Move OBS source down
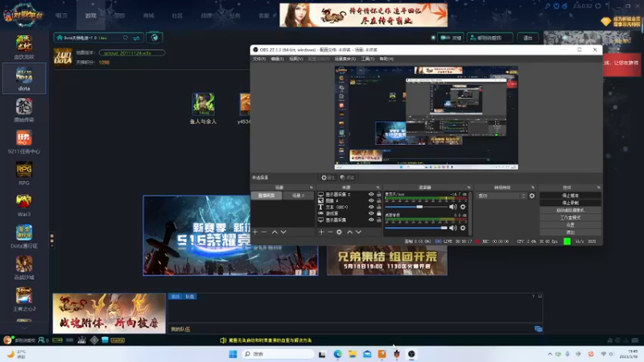Image resolution: width=644 pixels, height=362 pixels. 358,232
